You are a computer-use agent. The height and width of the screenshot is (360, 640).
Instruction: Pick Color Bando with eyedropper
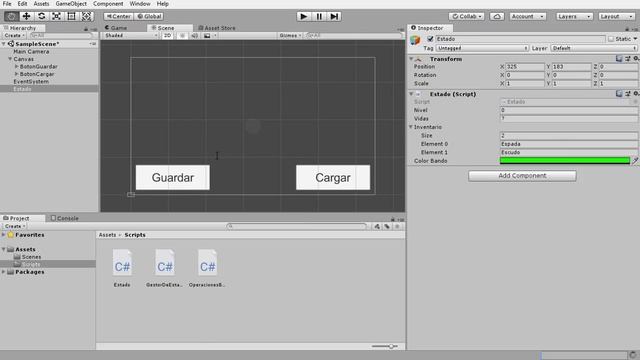point(635,161)
